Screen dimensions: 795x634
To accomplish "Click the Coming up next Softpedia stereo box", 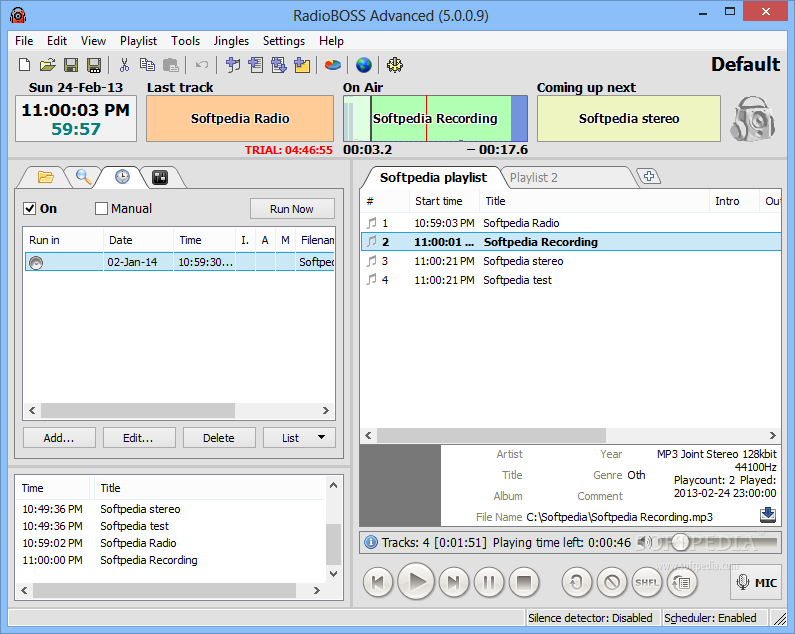I will click(x=629, y=118).
